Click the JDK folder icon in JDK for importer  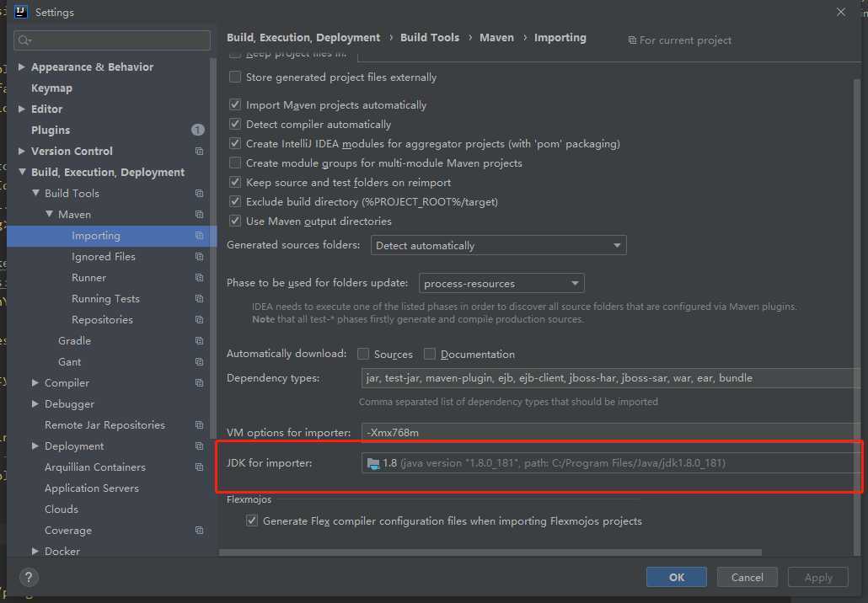(373, 463)
